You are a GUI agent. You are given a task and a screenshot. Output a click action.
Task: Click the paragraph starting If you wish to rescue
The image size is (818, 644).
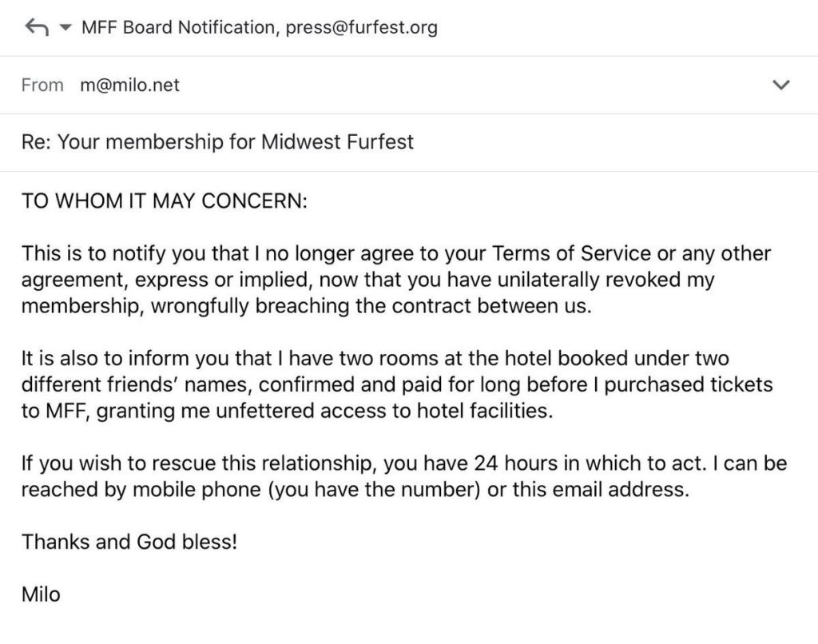point(403,476)
